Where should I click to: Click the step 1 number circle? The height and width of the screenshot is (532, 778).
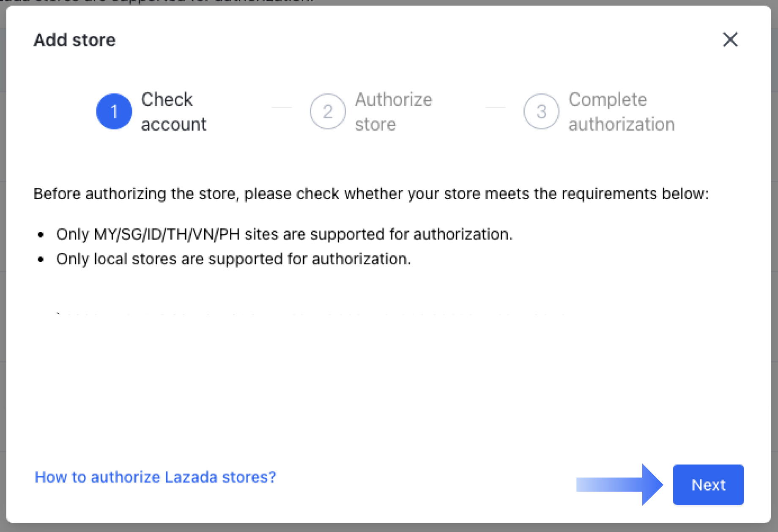[114, 112]
